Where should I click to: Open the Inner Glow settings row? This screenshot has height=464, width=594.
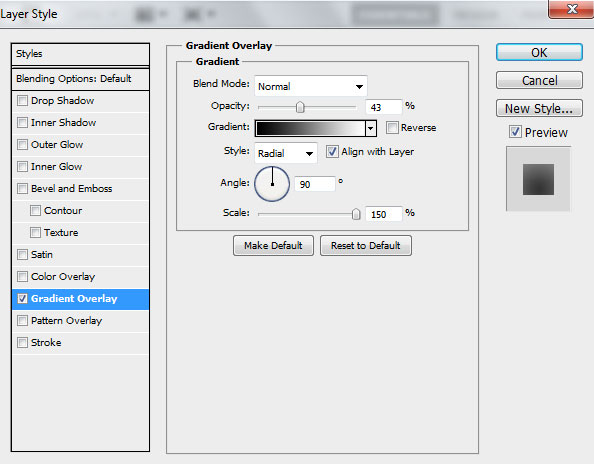pos(80,167)
